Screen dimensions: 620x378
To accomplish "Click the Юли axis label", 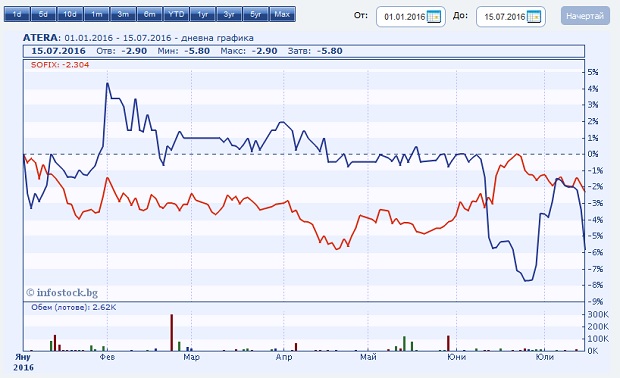I will (x=544, y=357).
